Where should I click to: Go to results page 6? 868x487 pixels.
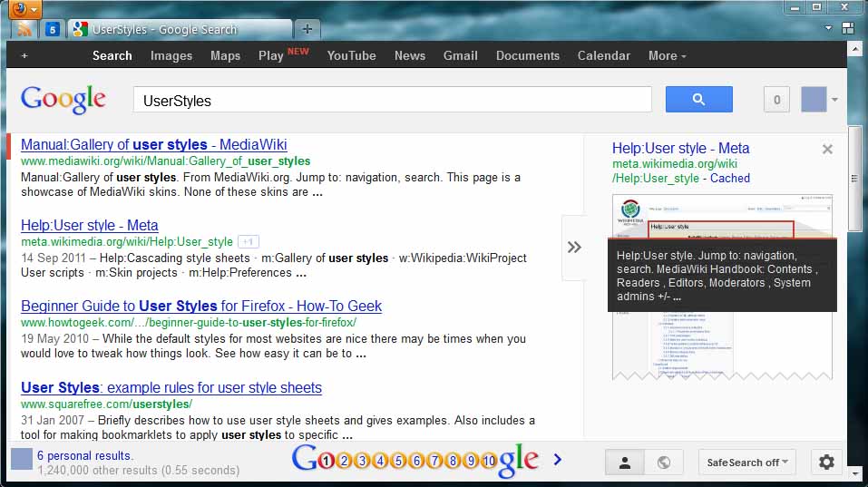(417, 461)
